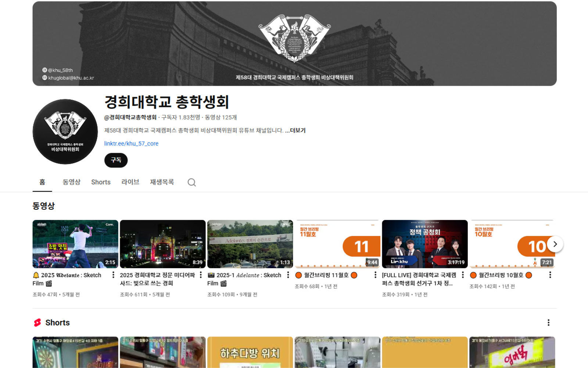Click the 조회수 611회 • 5개월 전 metadata
The height and width of the screenshot is (368, 588).
click(145, 294)
